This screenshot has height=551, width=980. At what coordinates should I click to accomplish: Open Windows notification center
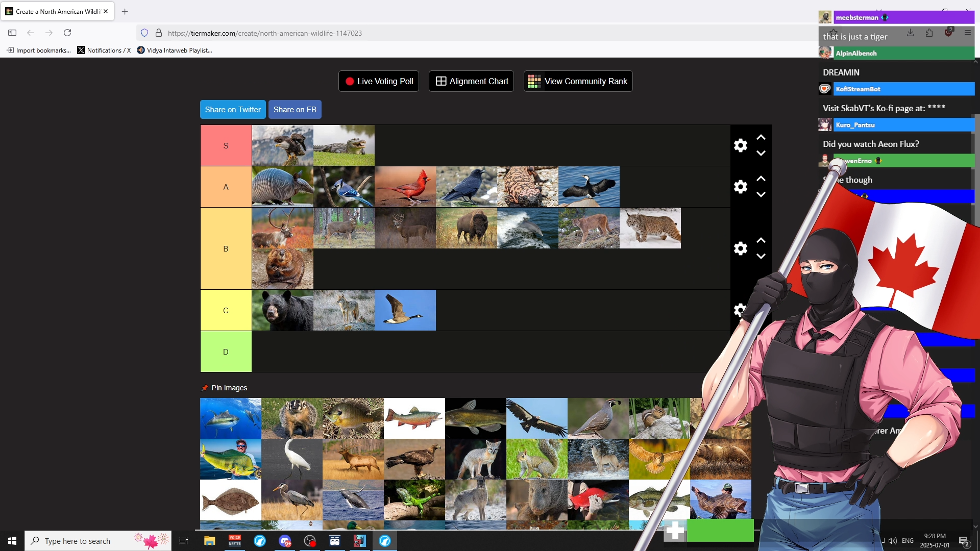(964, 541)
